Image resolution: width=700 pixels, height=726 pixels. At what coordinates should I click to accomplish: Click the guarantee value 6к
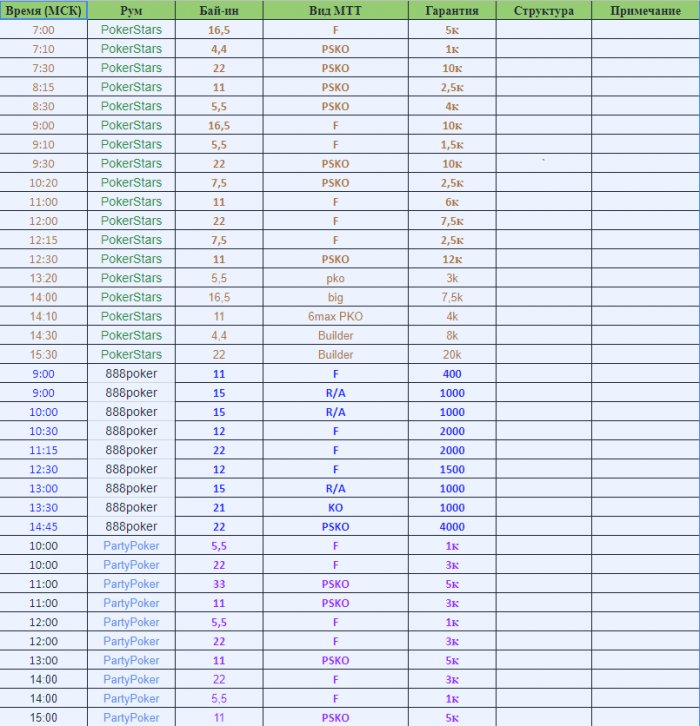point(452,201)
